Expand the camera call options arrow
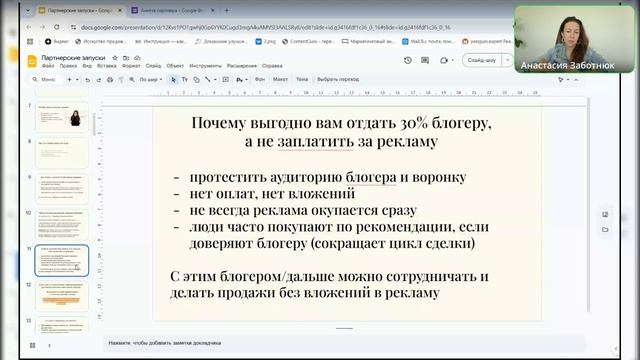 coord(452,60)
